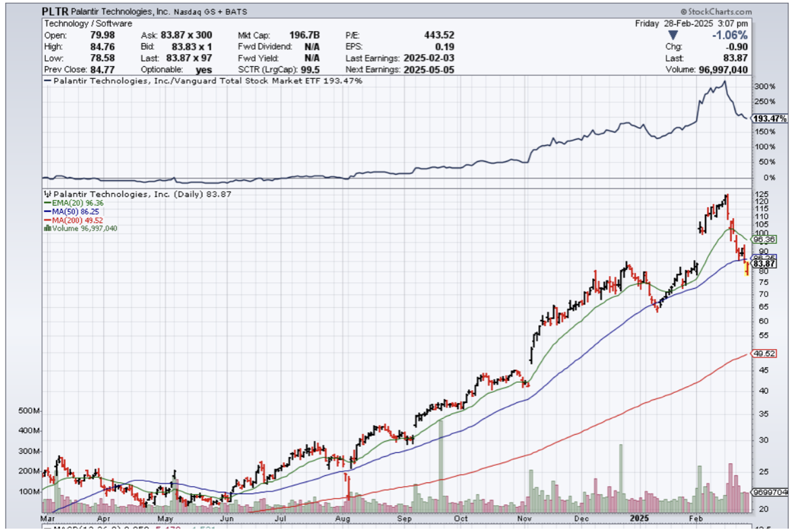Click the red MA(200) 49.52 legend entry
This screenshot has height=532, width=798.
click(x=74, y=221)
